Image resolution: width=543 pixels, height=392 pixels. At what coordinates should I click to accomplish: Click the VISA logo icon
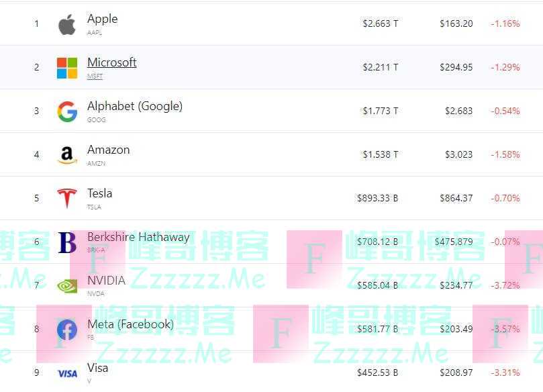click(67, 374)
